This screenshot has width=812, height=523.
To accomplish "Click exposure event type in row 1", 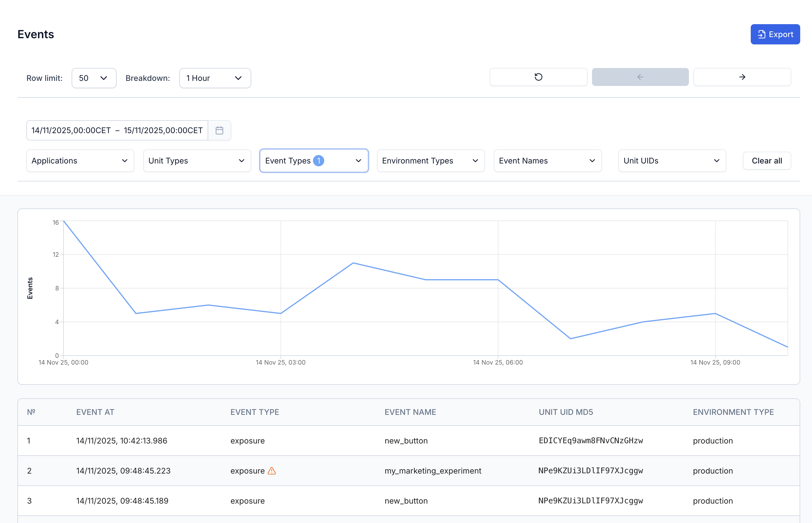I will click(248, 441).
